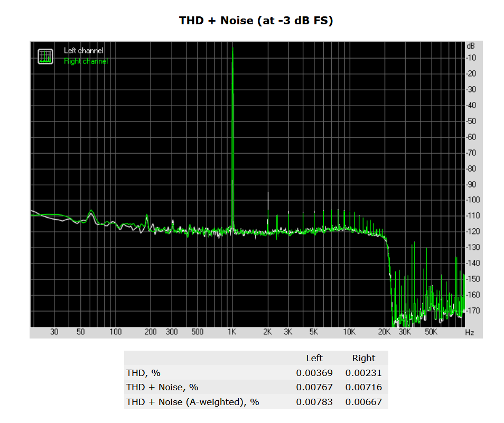The height and width of the screenshot is (423, 504).
Task: Click the 'THD, %' row label
Action: 143,373
